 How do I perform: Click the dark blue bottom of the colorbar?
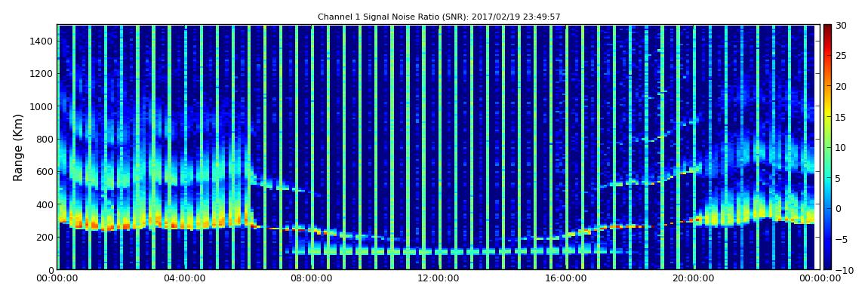tap(827, 265)
